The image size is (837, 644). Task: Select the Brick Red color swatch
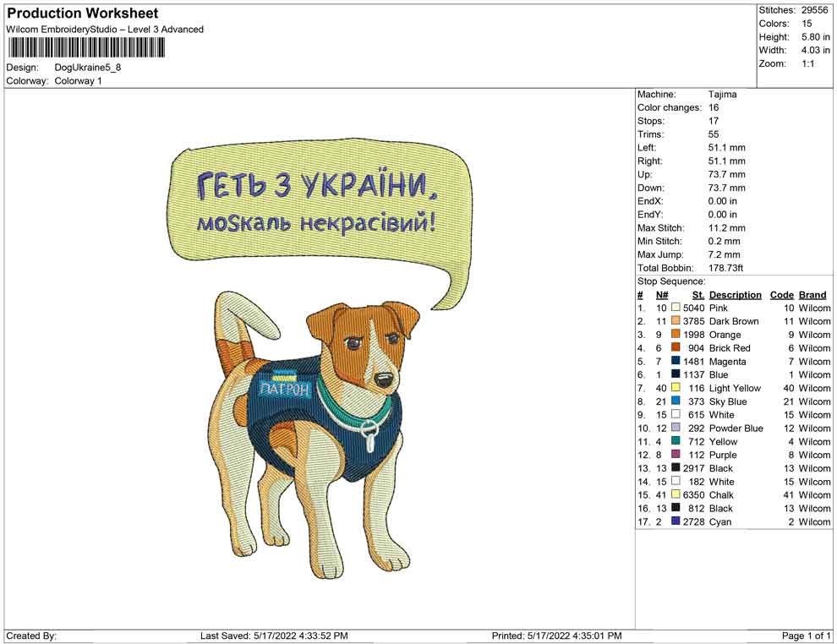tap(676, 347)
